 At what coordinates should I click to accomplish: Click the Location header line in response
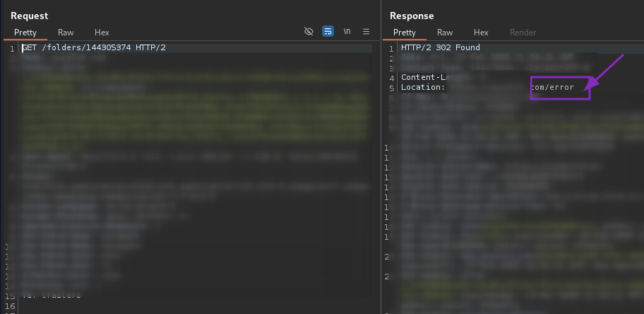point(422,88)
